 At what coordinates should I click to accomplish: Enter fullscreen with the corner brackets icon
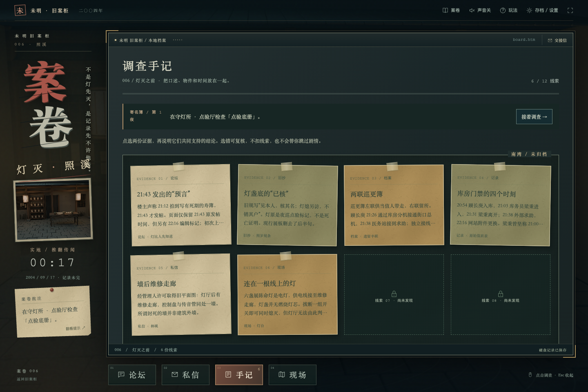point(570,10)
